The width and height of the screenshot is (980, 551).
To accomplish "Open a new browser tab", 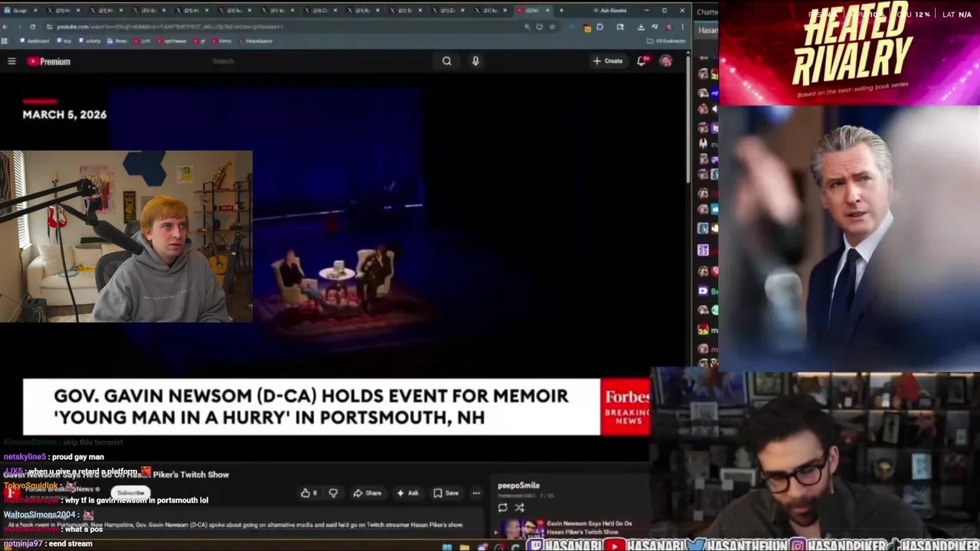I will [561, 11].
